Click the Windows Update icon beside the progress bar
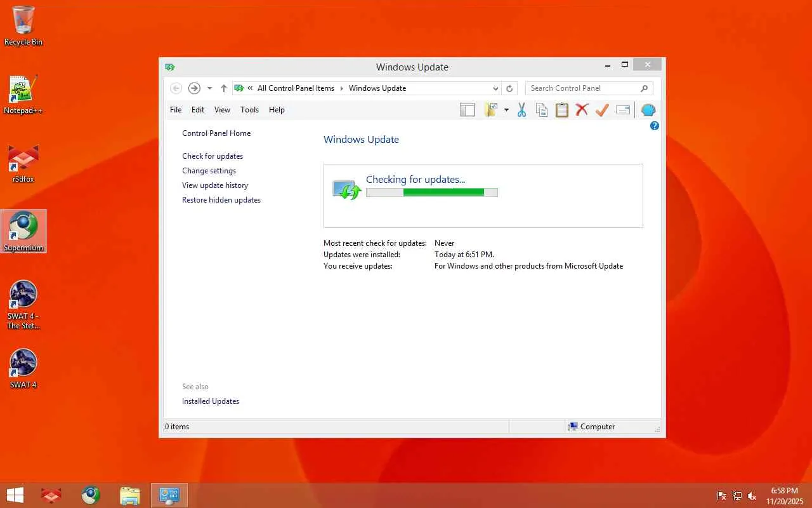The image size is (812, 508). [x=347, y=190]
